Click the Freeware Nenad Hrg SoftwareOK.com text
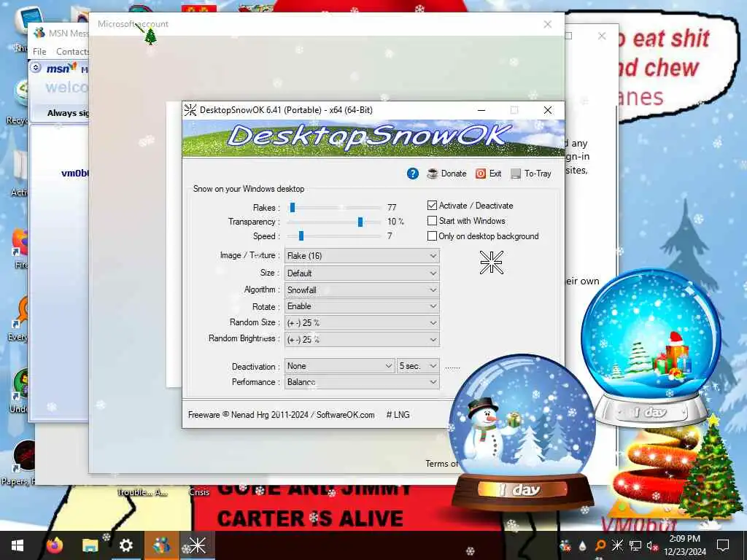 [281, 415]
